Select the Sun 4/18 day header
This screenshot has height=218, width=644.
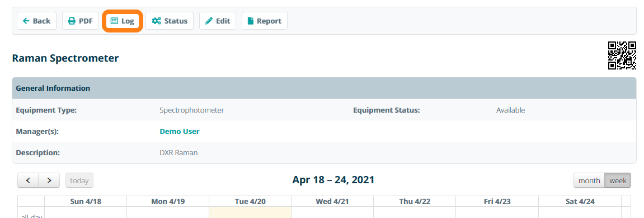click(86, 201)
